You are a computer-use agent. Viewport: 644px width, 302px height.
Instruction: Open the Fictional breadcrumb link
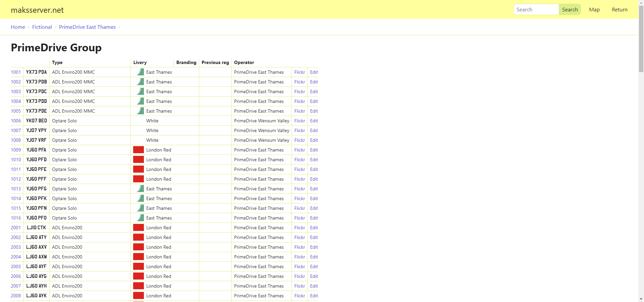tap(42, 27)
